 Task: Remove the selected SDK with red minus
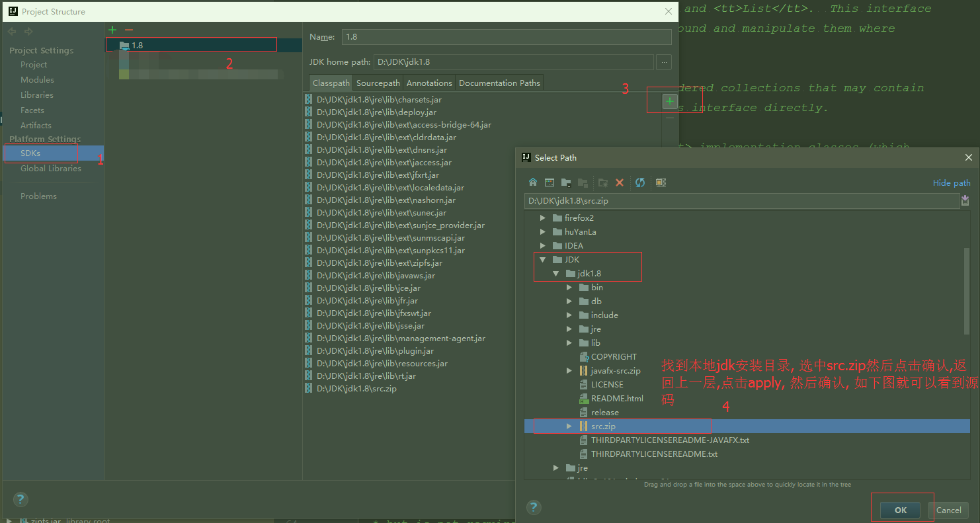coord(129,30)
